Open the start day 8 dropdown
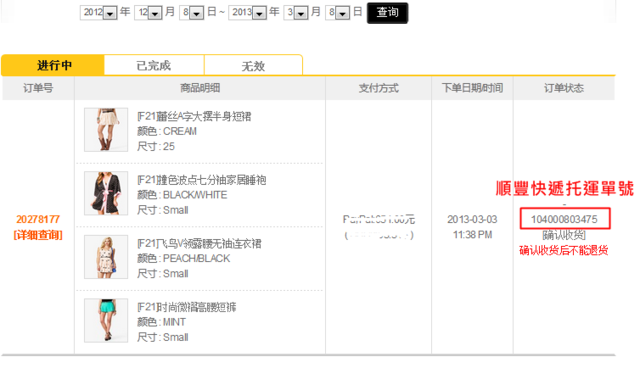 [191, 12]
